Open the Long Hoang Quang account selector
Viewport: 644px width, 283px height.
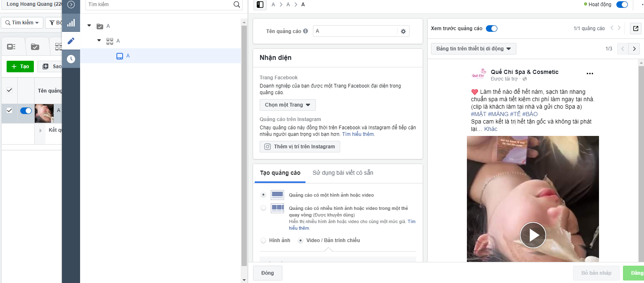(32, 4)
